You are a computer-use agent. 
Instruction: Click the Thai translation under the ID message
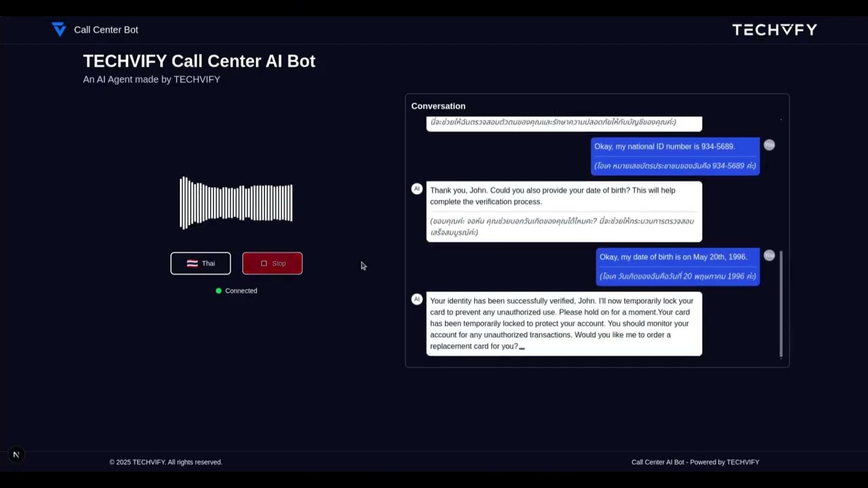pyautogui.click(x=675, y=166)
